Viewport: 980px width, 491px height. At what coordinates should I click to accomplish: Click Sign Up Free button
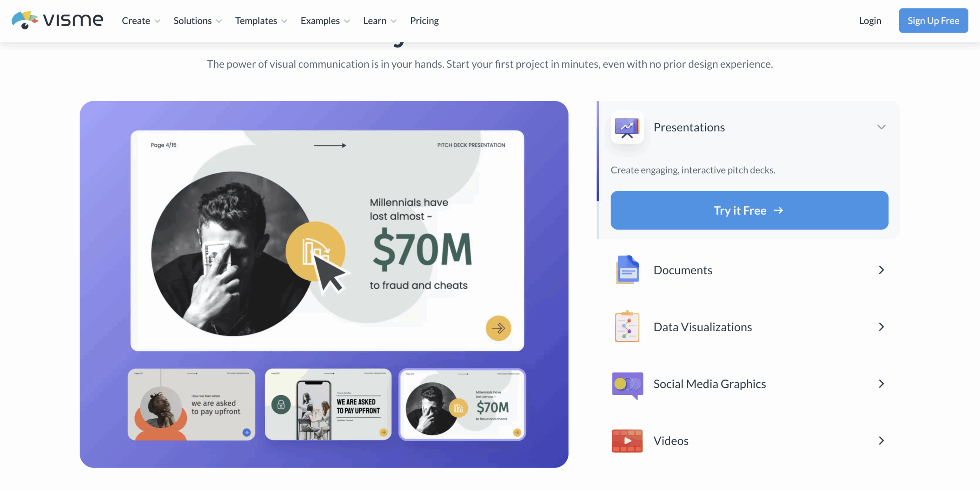[933, 21]
